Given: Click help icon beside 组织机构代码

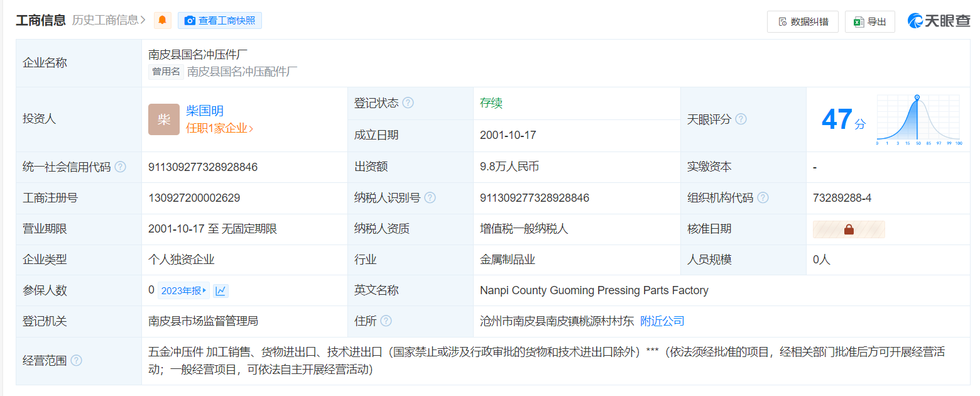Looking at the screenshot, I should (x=763, y=198).
